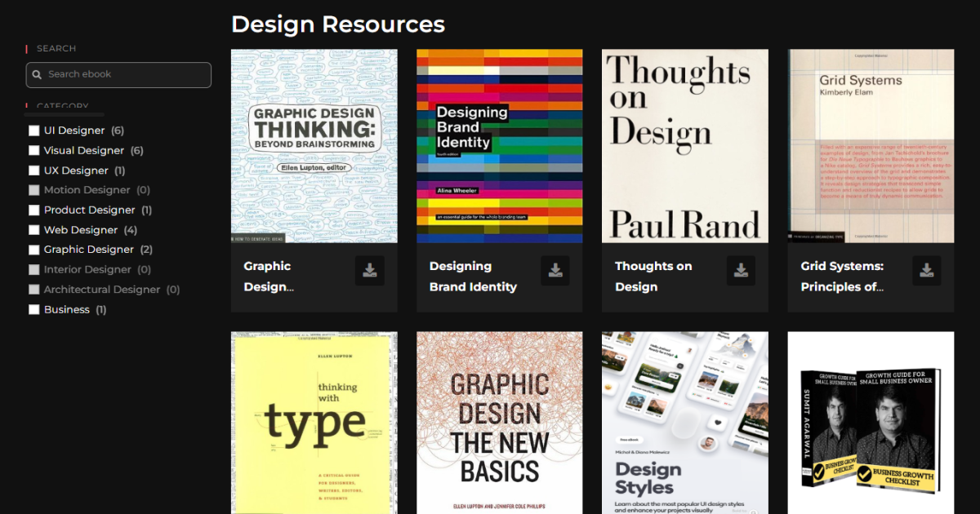Download Designing Brand Identity ebook

pos(555,271)
